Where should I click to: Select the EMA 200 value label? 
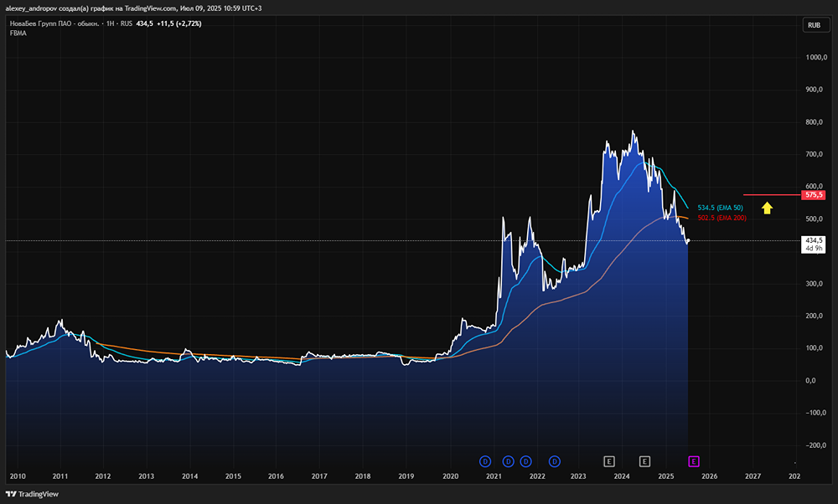[722, 218]
